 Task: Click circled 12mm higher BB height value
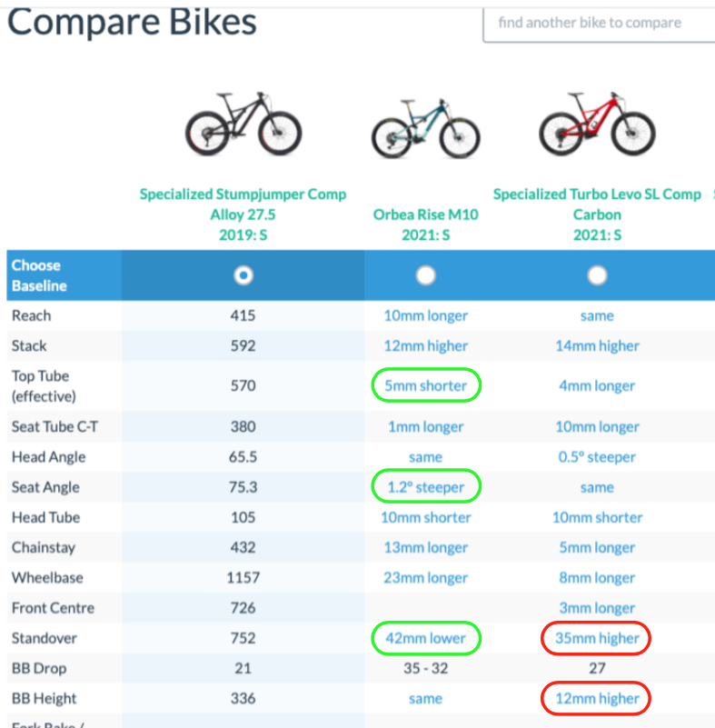point(597,698)
